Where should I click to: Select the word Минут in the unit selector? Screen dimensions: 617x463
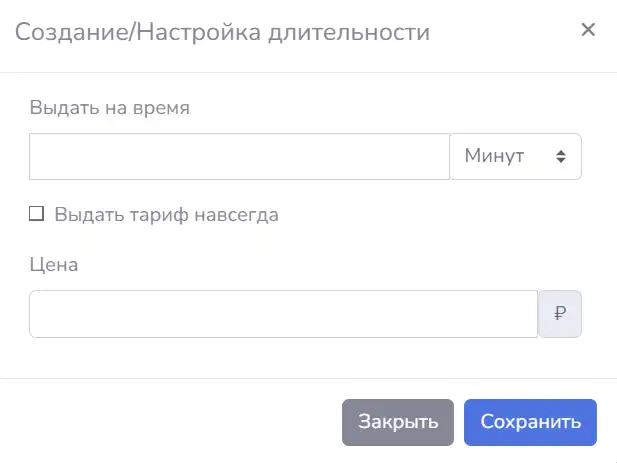pyautogui.click(x=494, y=156)
